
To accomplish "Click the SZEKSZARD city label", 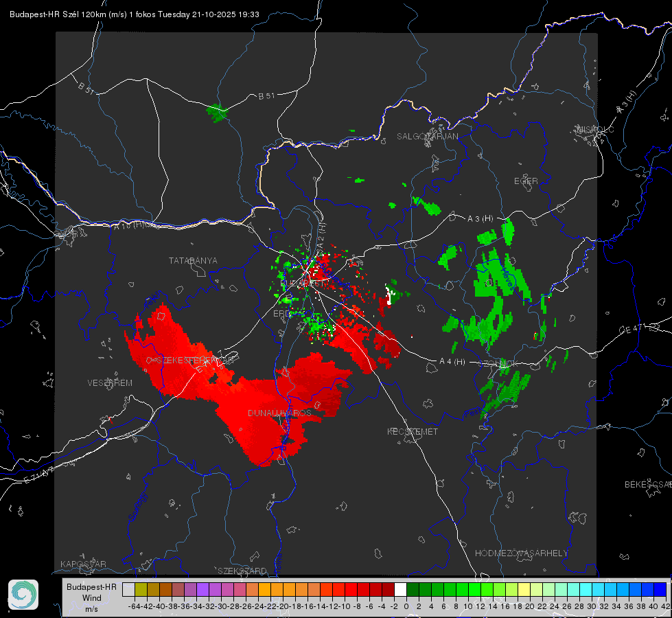I will click(x=242, y=571).
